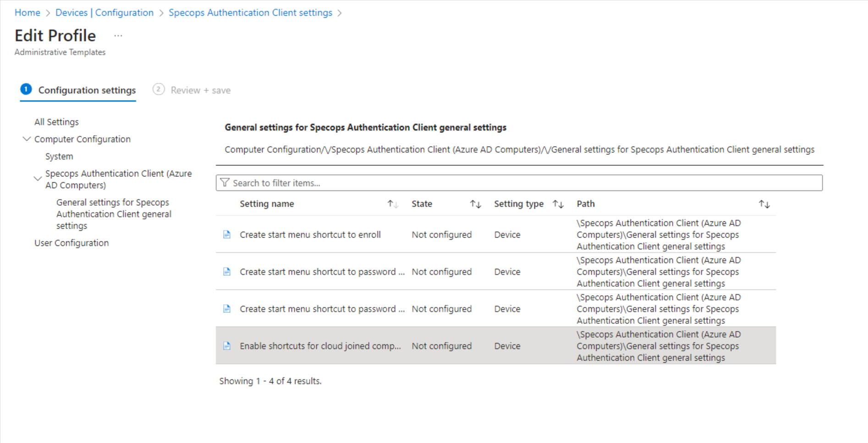Select All Settings in the tree
This screenshot has width=868, height=443.
coord(56,122)
